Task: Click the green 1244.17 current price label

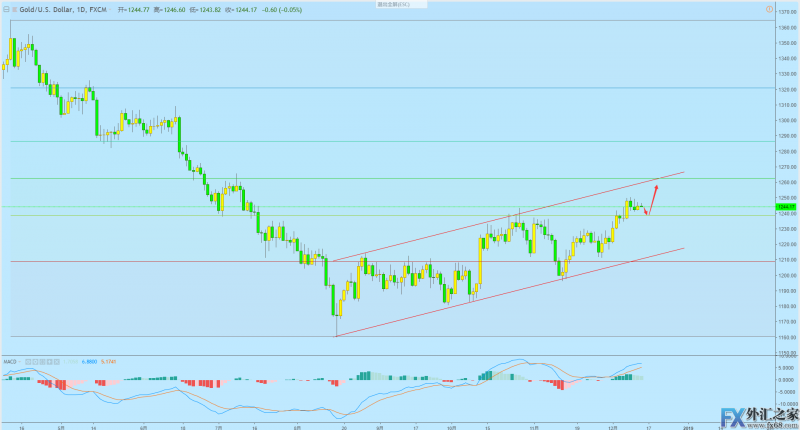Action: tap(787, 207)
